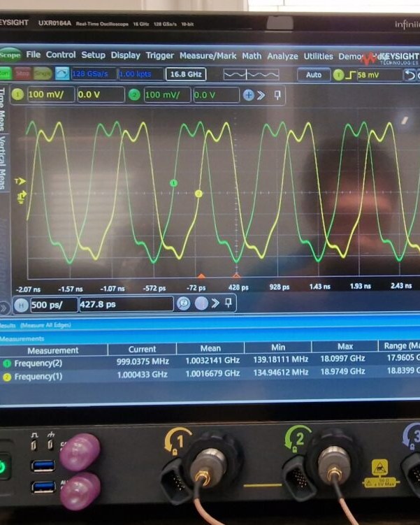Select the Frequency(2) measurement row

[210, 361]
